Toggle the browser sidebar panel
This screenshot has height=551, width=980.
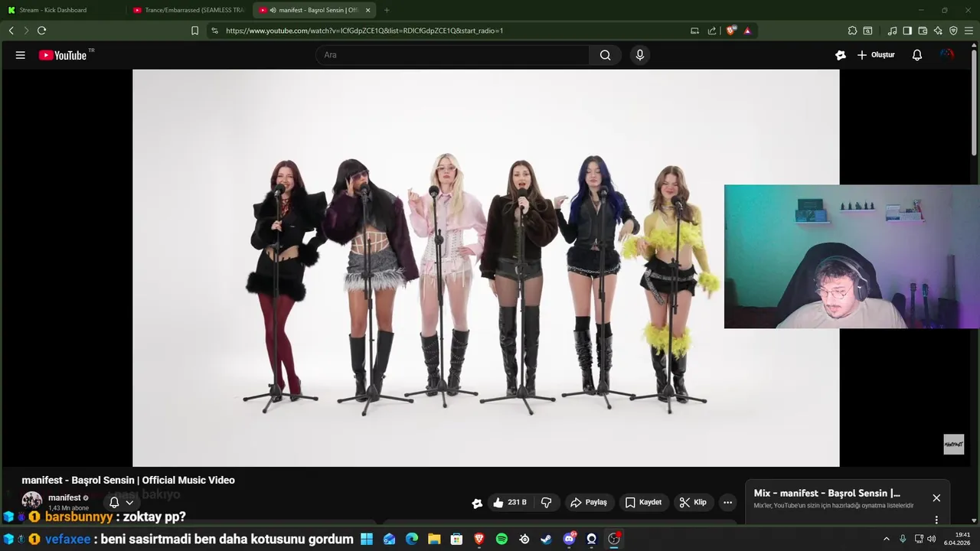click(x=907, y=31)
